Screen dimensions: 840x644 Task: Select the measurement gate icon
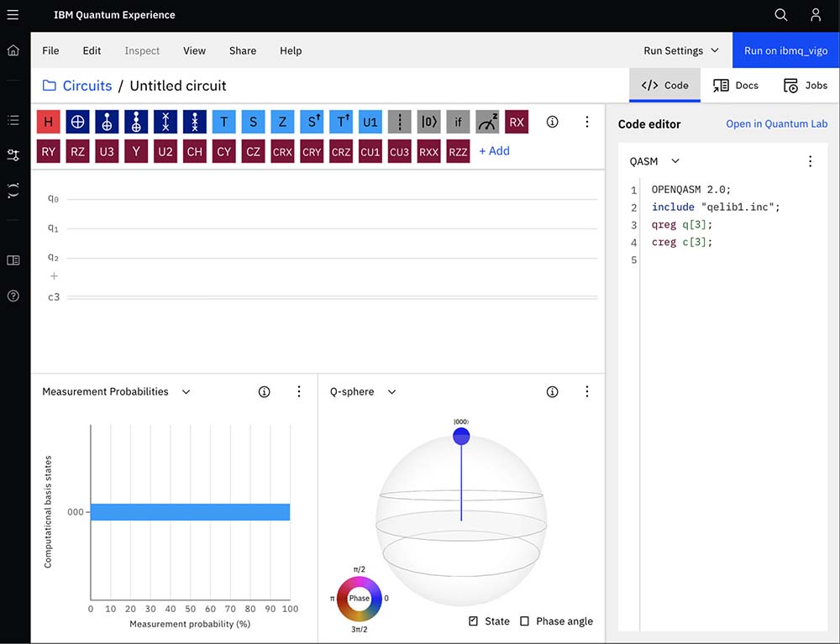(487, 122)
